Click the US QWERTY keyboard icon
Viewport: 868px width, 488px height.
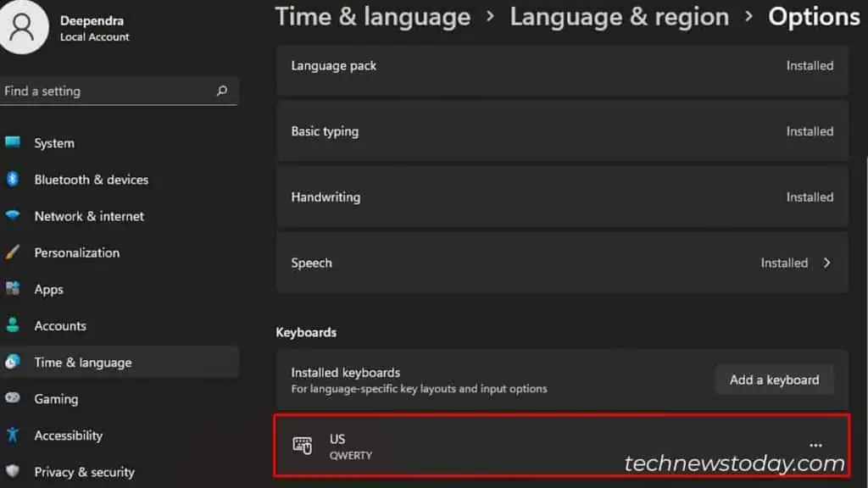[x=303, y=446]
